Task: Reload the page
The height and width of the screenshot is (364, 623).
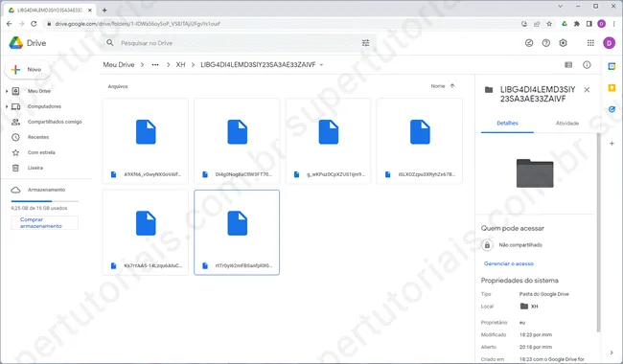Action: tap(34, 24)
